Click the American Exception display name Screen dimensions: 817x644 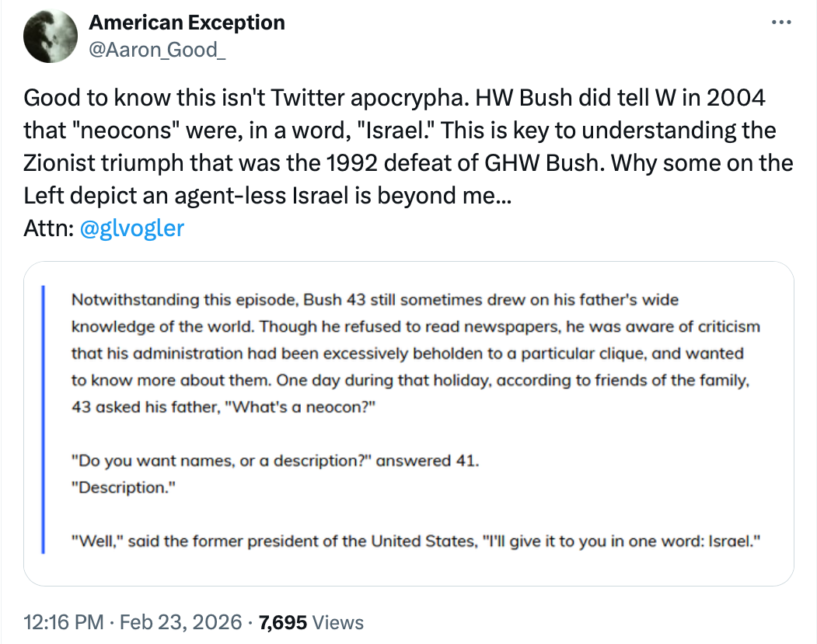[187, 23]
